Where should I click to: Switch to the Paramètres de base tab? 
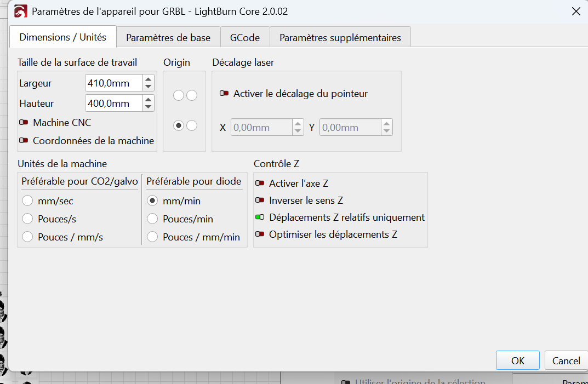pyautogui.click(x=168, y=37)
